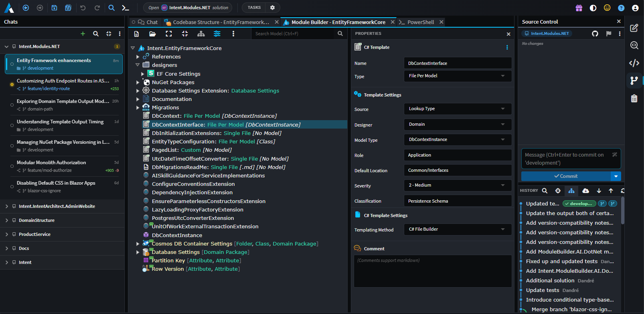Search commit history with the magnifier icon

[545, 191]
